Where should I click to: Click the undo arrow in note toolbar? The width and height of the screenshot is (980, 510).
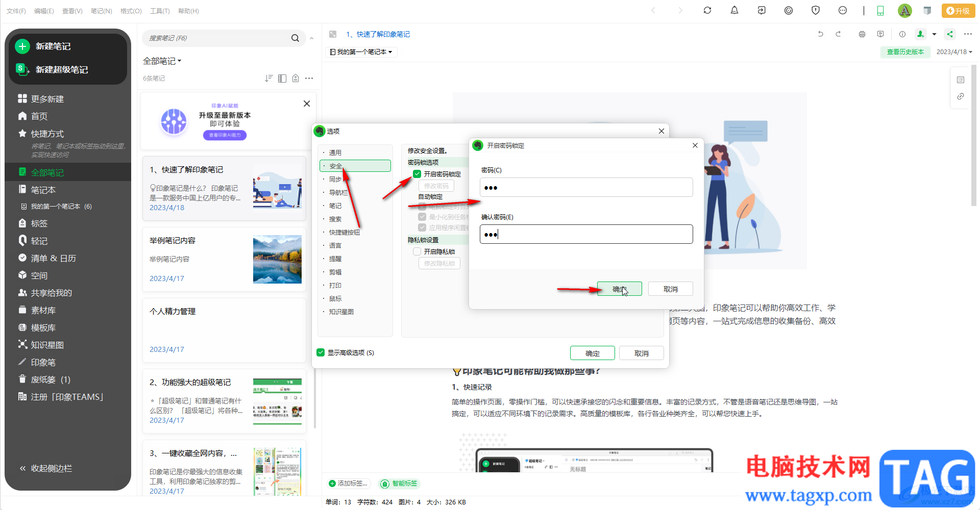click(x=821, y=34)
